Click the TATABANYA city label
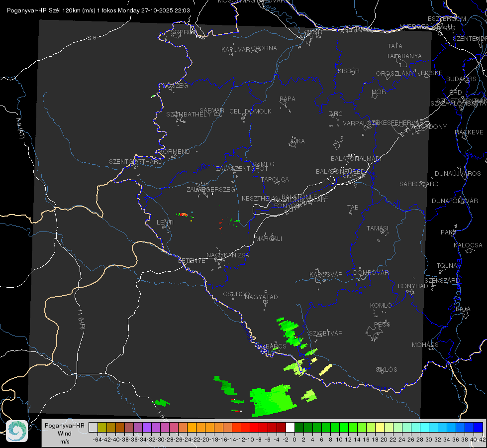 tap(404, 56)
